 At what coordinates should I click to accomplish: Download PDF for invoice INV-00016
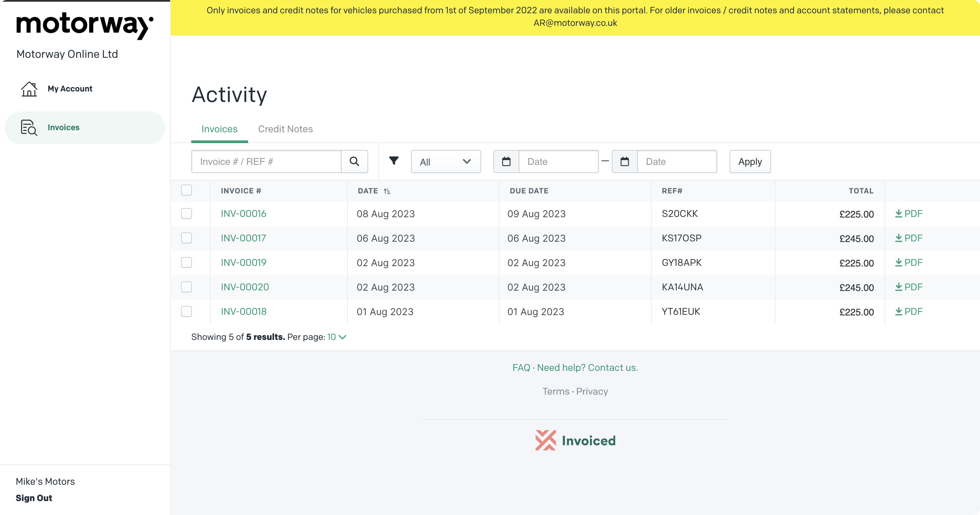(909, 213)
